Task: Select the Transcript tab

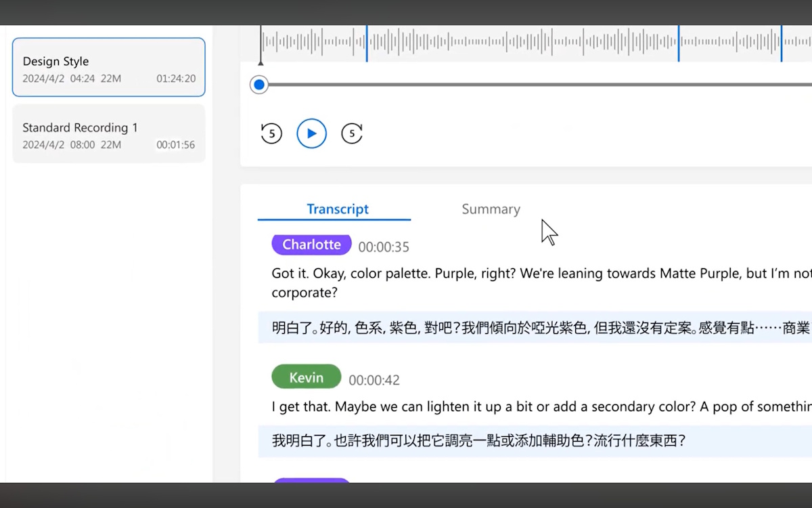Action: (x=337, y=209)
